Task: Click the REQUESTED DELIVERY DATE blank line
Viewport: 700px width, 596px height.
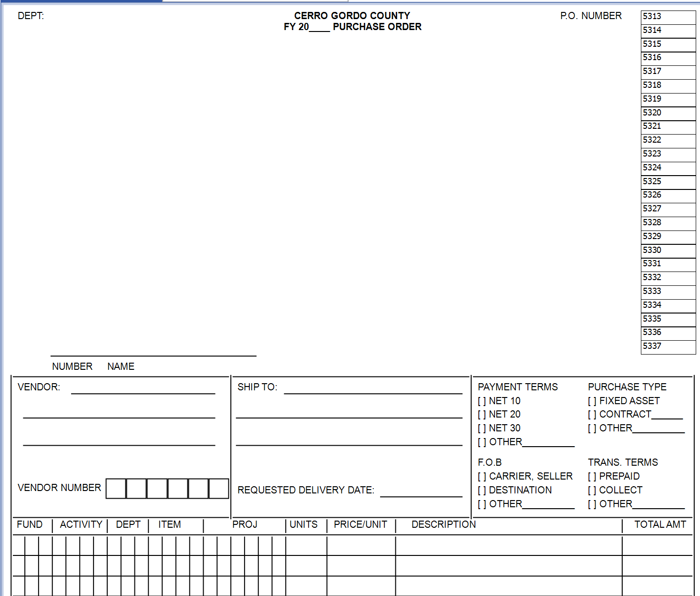Action: (421, 491)
